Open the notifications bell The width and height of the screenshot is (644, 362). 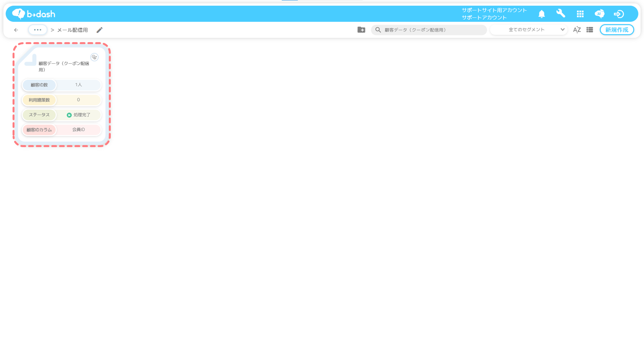click(542, 14)
